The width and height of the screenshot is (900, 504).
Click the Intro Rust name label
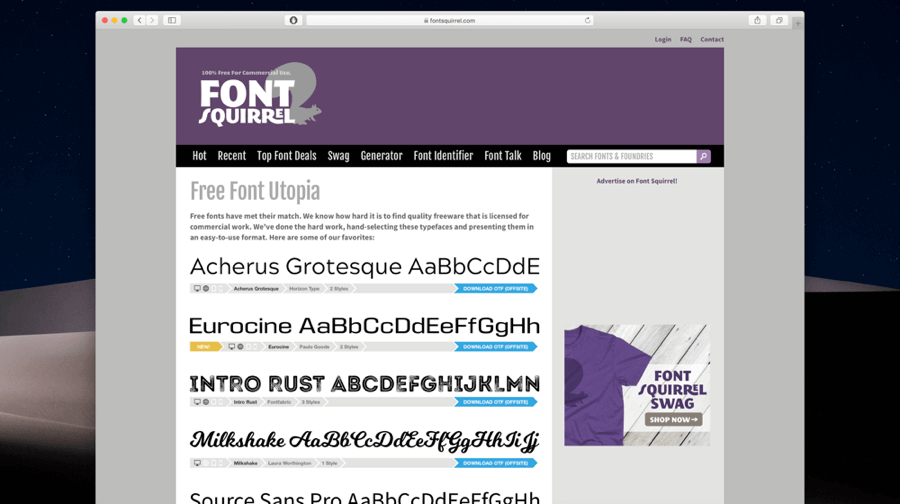(x=245, y=402)
